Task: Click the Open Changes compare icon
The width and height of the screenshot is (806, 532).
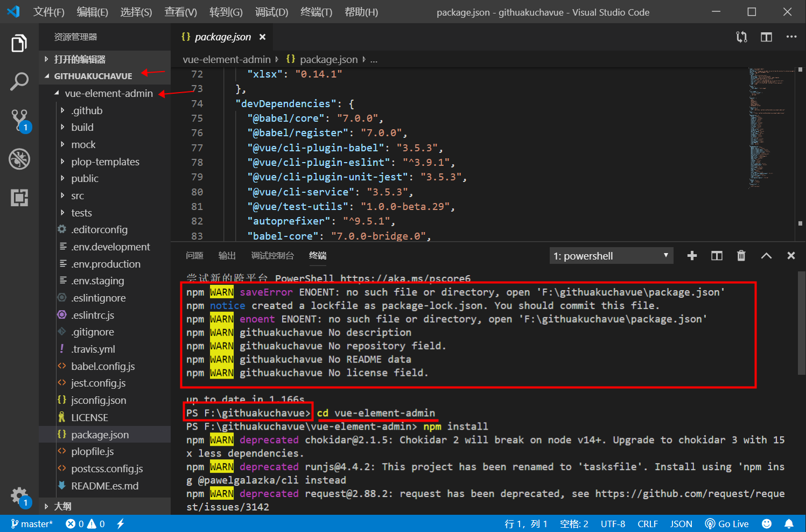Action: point(741,37)
